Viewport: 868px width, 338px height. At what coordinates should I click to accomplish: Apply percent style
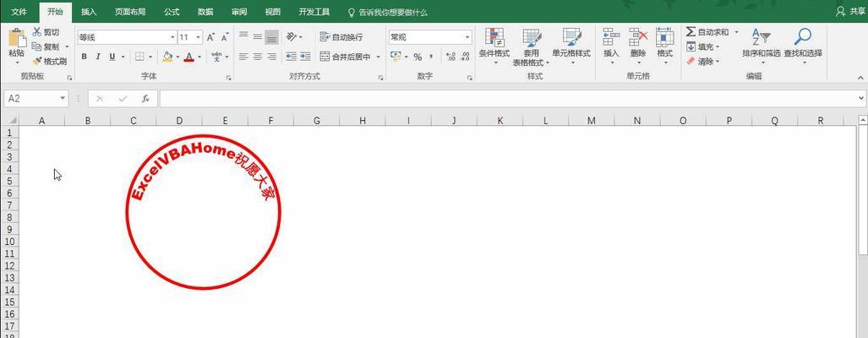[418, 57]
